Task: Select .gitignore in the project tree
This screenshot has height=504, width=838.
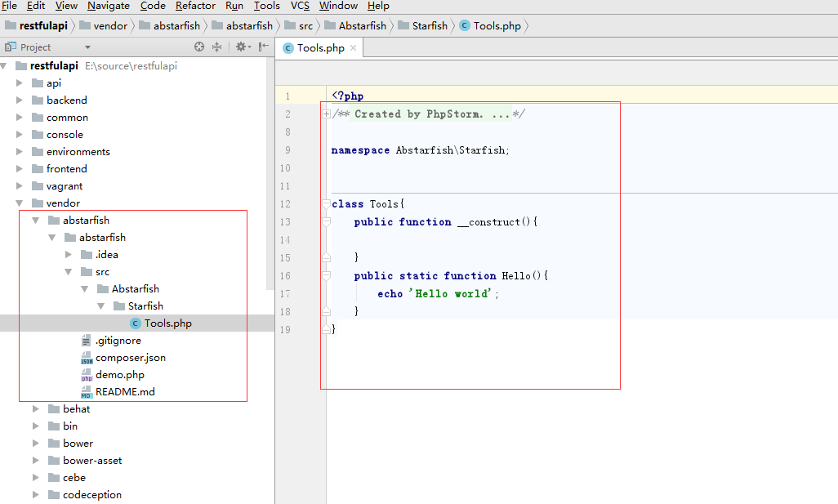Action: pos(118,341)
